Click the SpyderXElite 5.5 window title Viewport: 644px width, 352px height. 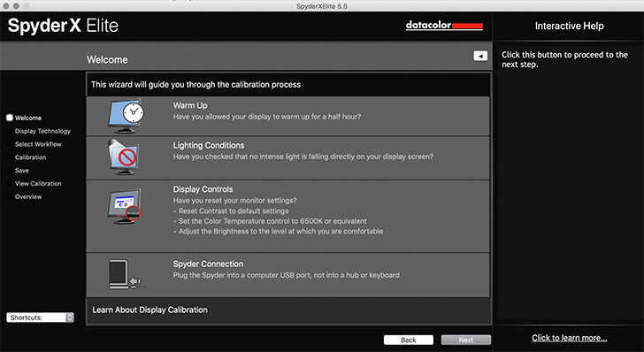[x=322, y=6]
